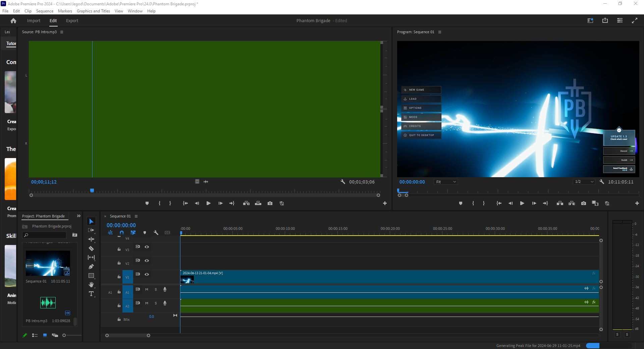Select the Razor tool
The image size is (644, 349).
(x=91, y=249)
